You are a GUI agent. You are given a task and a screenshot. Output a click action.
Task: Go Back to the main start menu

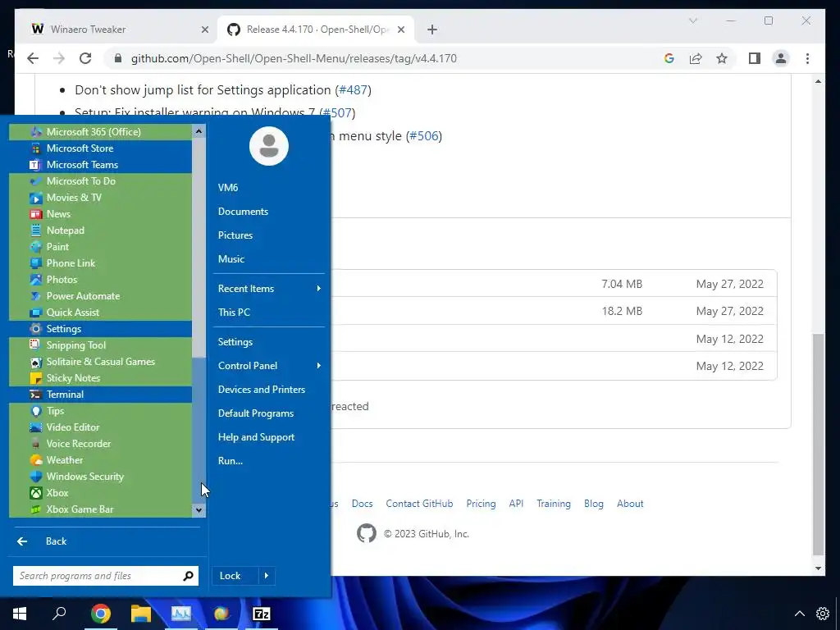tap(106, 541)
